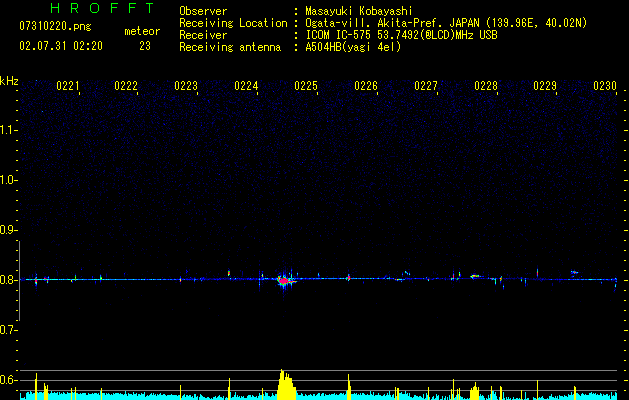The width and height of the screenshot is (629, 400).
Task: Click the Ogata-vill. Akita-Pref. JAPAN receiving location
Action: (446, 23)
